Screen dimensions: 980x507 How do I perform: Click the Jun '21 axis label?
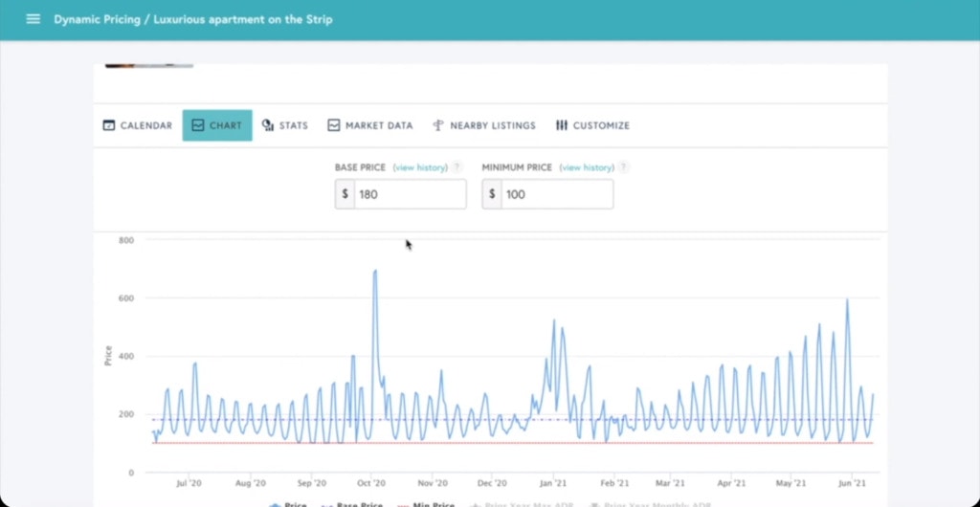(852, 483)
